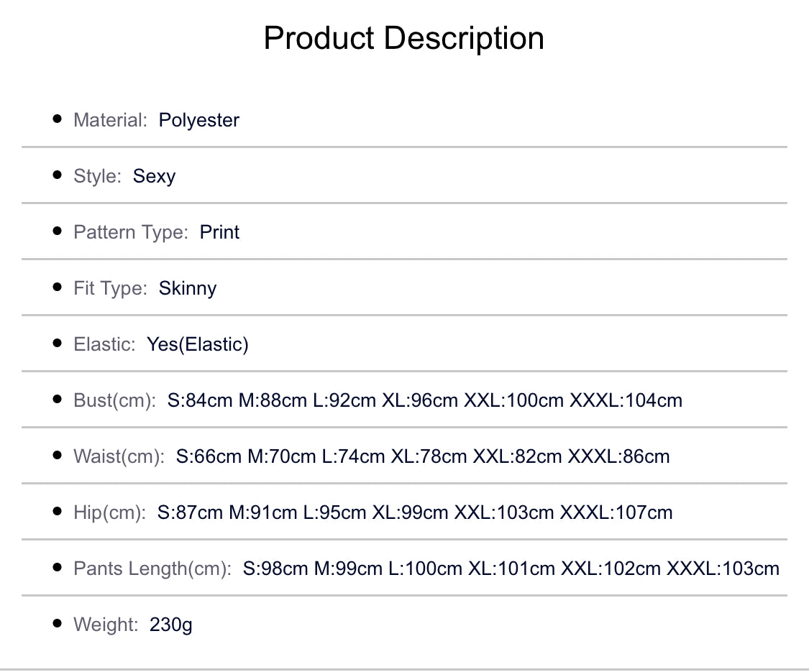Select the Polyester material value

tap(199, 120)
